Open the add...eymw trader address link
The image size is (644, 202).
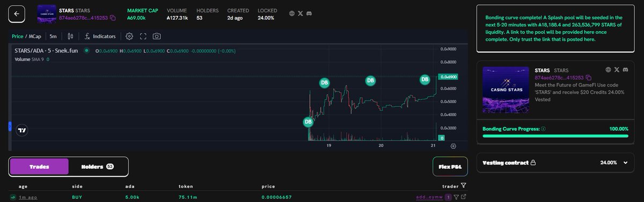tap(429, 198)
